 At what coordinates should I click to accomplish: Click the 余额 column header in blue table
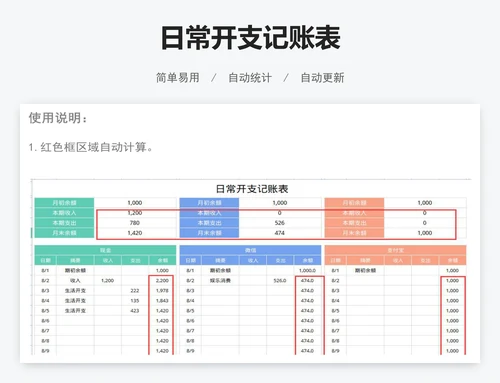pos(308,260)
